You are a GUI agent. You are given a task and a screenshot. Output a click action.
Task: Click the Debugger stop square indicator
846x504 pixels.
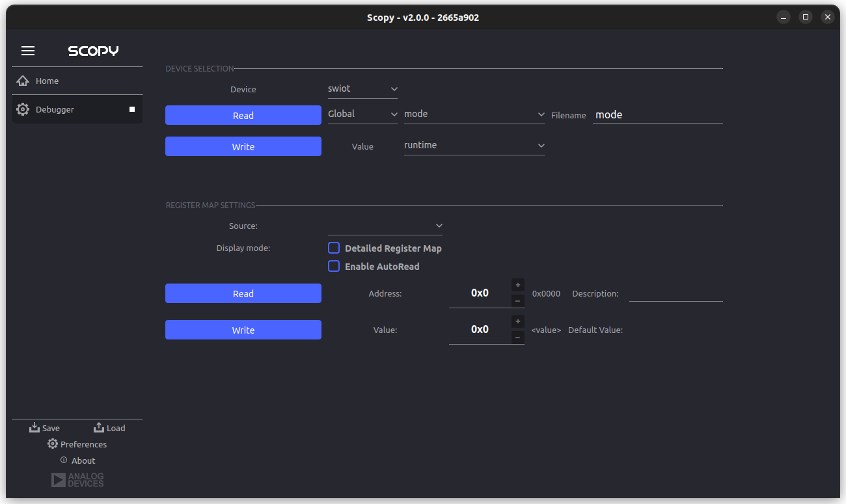point(132,109)
